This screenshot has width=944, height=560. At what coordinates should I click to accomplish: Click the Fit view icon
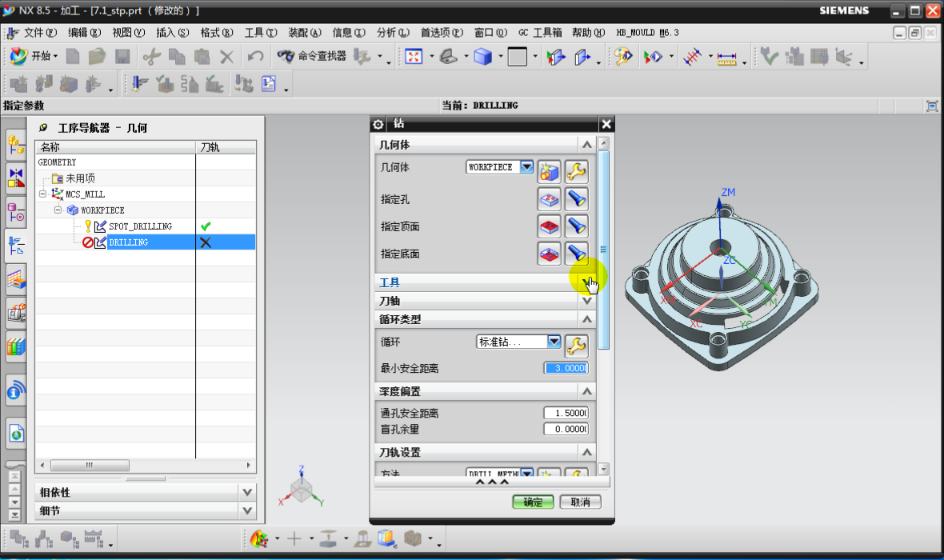click(x=414, y=57)
